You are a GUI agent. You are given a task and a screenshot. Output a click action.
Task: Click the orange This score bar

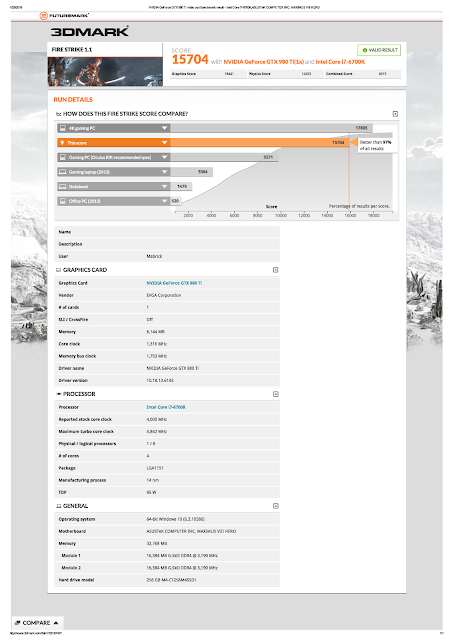point(260,142)
